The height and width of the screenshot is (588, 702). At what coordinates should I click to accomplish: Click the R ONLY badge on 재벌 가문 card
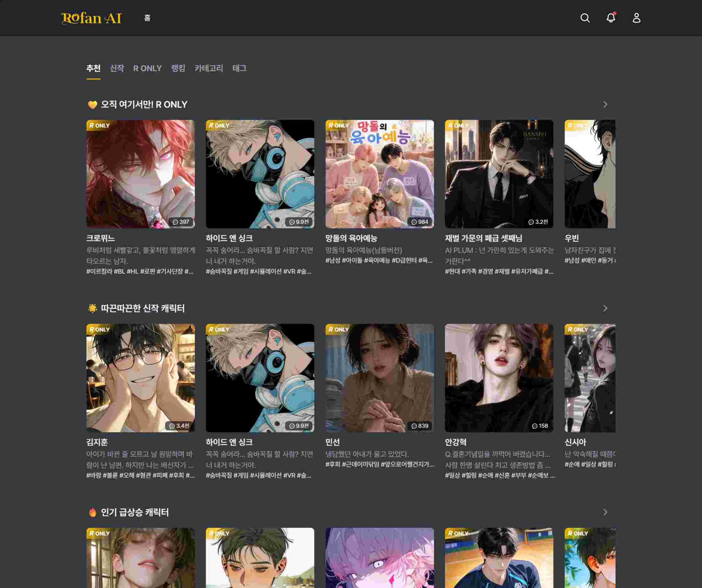click(x=458, y=126)
